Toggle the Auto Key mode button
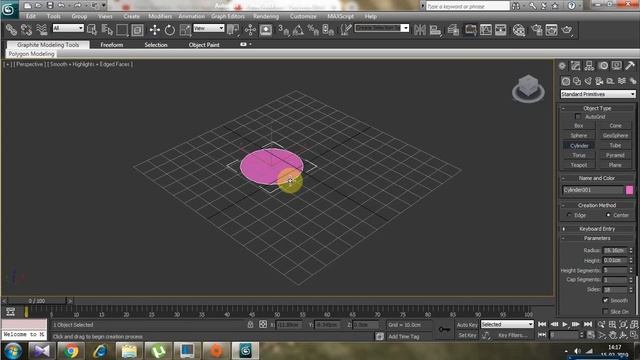640x360 pixels. 467,325
